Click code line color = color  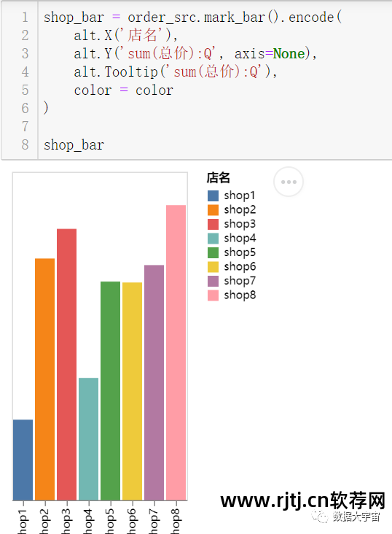[124, 90]
